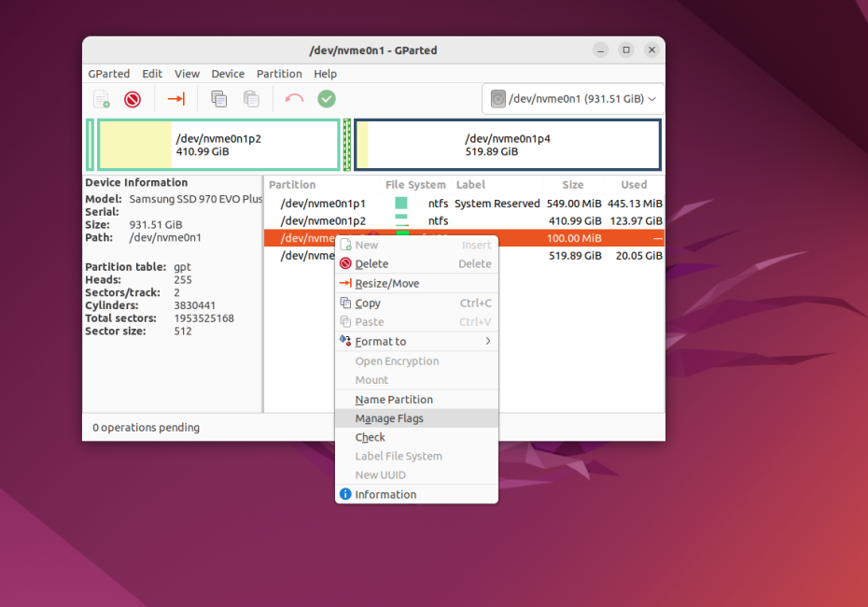Click the Size column header
The width and height of the screenshot is (868, 607).
[x=573, y=184]
